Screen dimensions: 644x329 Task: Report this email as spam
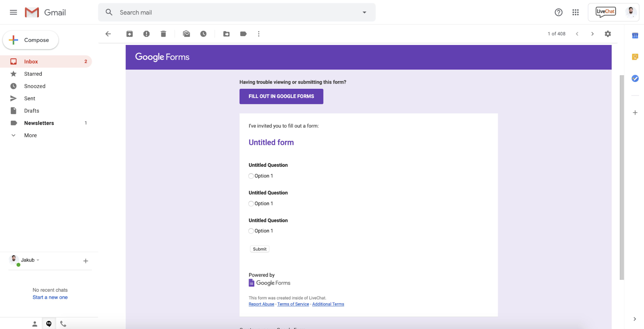point(146,34)
